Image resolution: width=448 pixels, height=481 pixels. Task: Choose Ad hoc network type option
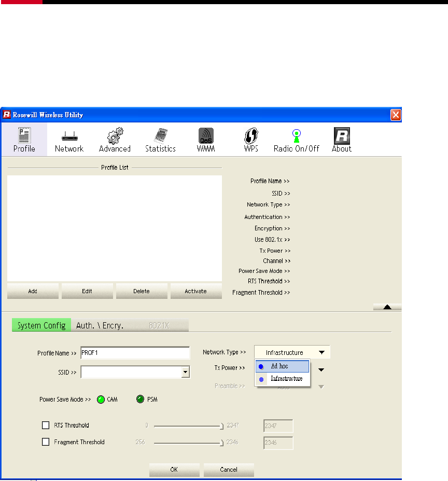pos(282,366)
